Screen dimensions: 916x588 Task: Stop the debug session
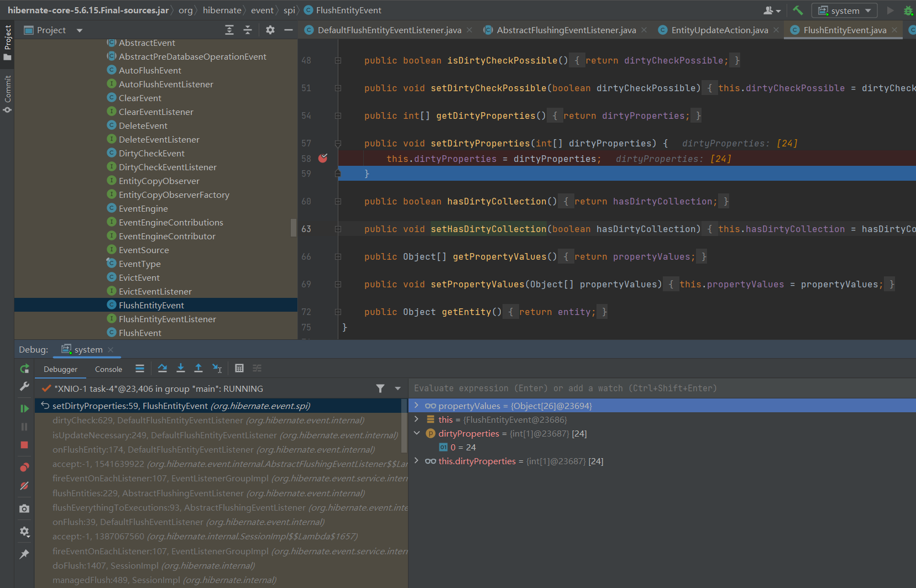(x=24, y=445)
